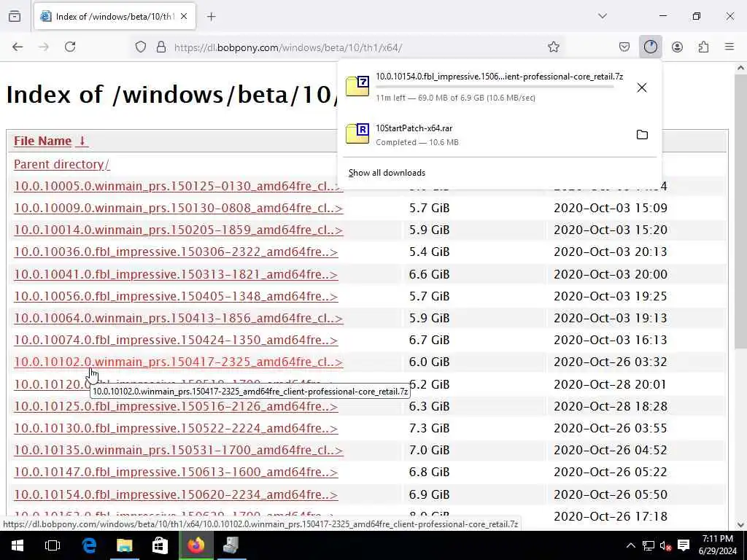Open 10.0.10064.0.winmain_prs.150413-1856 link
This screenshot has height=560, width=747.
click(178, 318)
